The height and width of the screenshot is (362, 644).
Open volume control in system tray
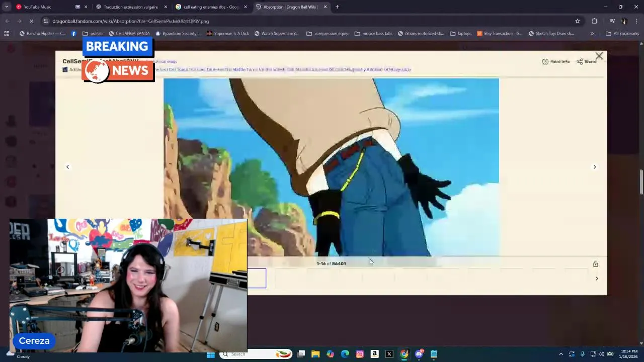pyautogui.click(x=601, y=354)
